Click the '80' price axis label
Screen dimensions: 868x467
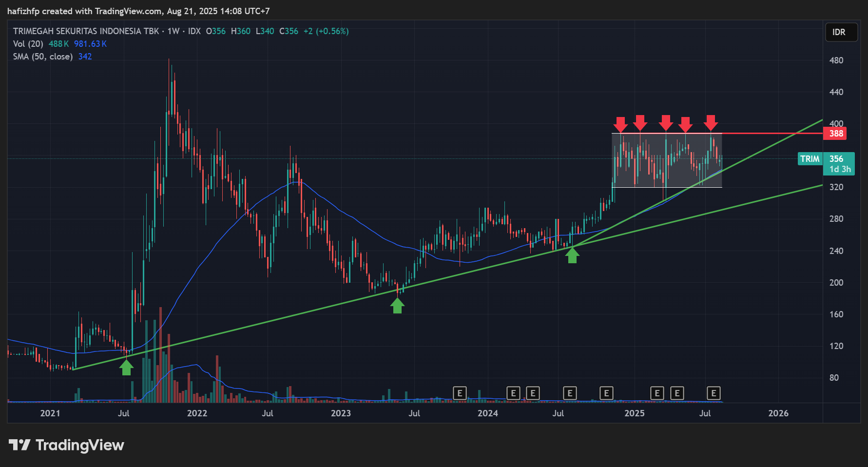pos(834,378)
